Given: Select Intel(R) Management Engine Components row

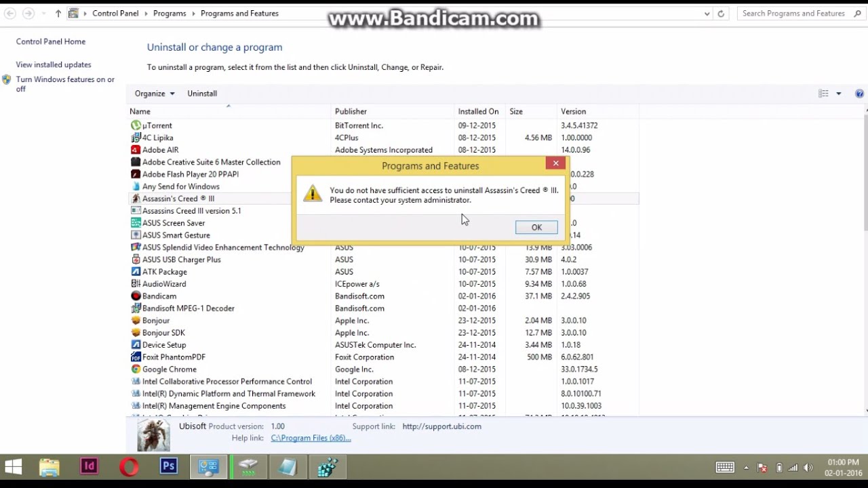Looking at the screenshot, I should (x=383, y=406).
